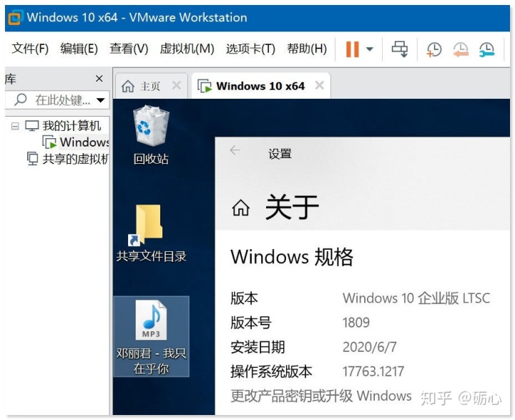
Task: Open the 帮助(H) menu
Action: [x=307, y=49]
